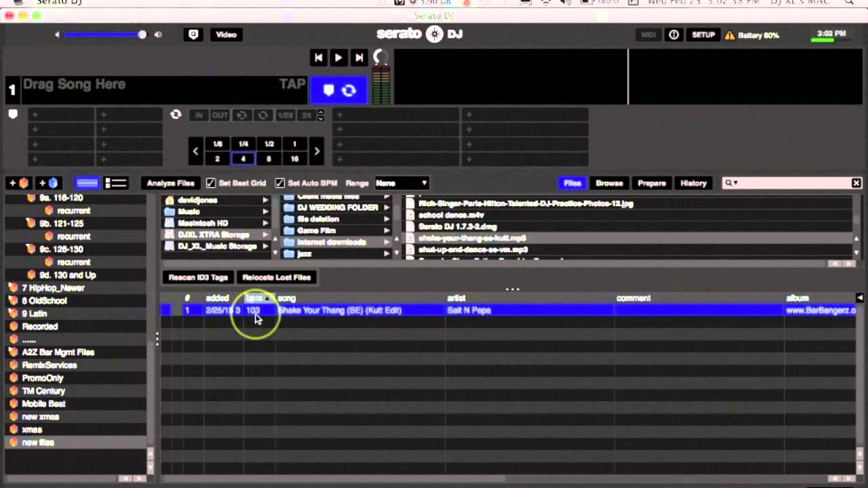Select the 4 beat auto loop
Screen dimensions: 868x488
[243, 159]
